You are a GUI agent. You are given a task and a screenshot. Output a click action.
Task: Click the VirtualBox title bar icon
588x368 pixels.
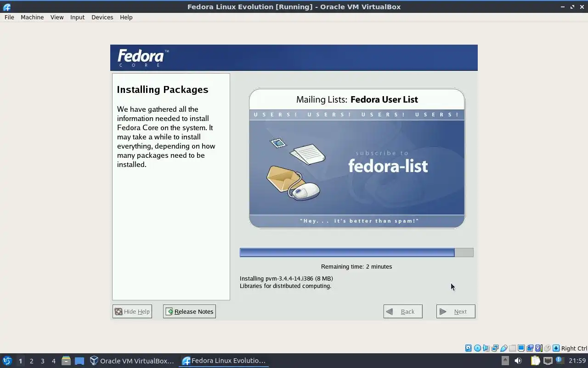pos(7,7)
